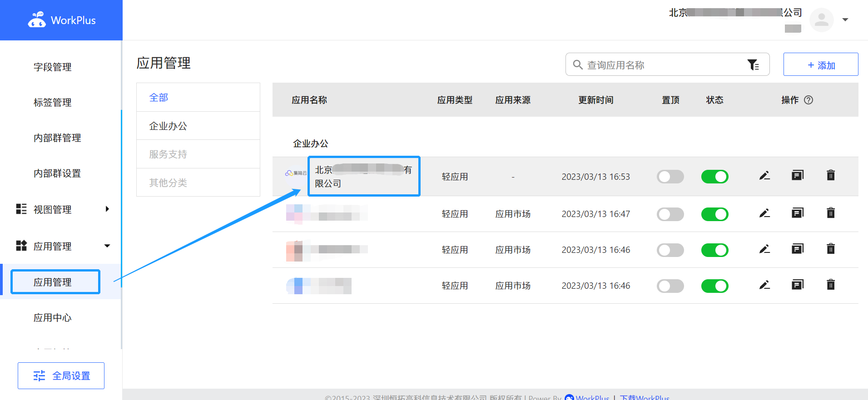This screenshot has height=400, width=868.
Task: Click trash icon for the 16:47 app row
Action: click(830, 213)
